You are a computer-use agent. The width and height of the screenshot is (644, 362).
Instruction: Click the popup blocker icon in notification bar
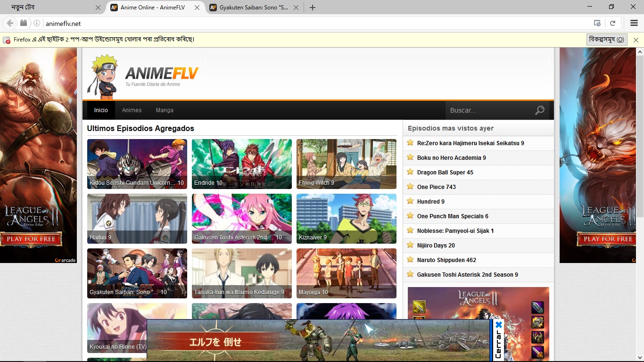(7, 40)
